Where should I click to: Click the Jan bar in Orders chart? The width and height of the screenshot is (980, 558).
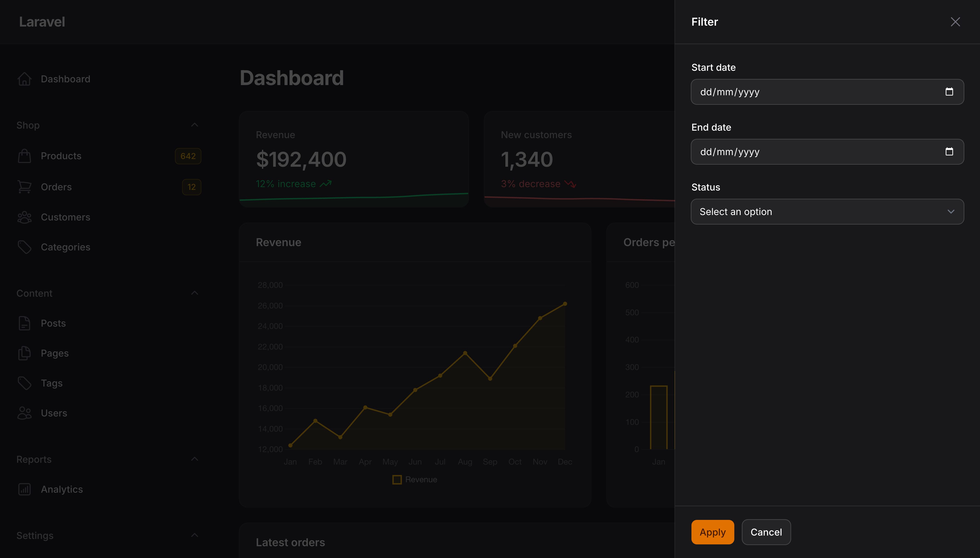point(659,417)
